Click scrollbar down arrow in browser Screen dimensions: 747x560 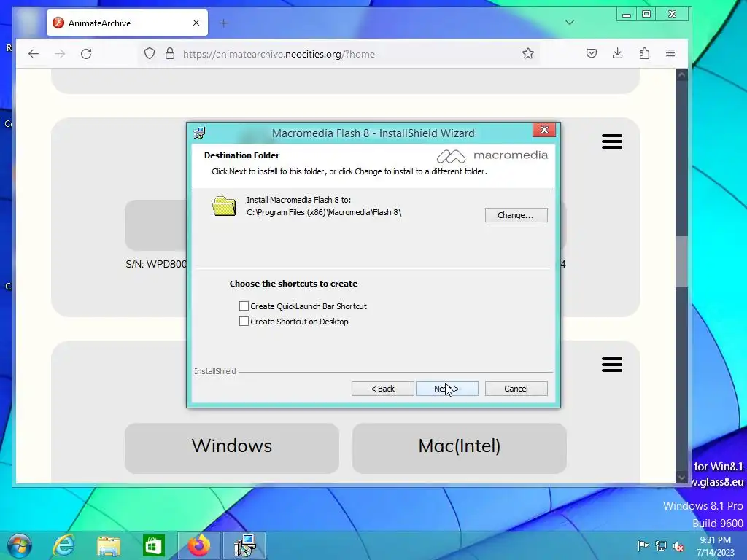click(682, 477)
